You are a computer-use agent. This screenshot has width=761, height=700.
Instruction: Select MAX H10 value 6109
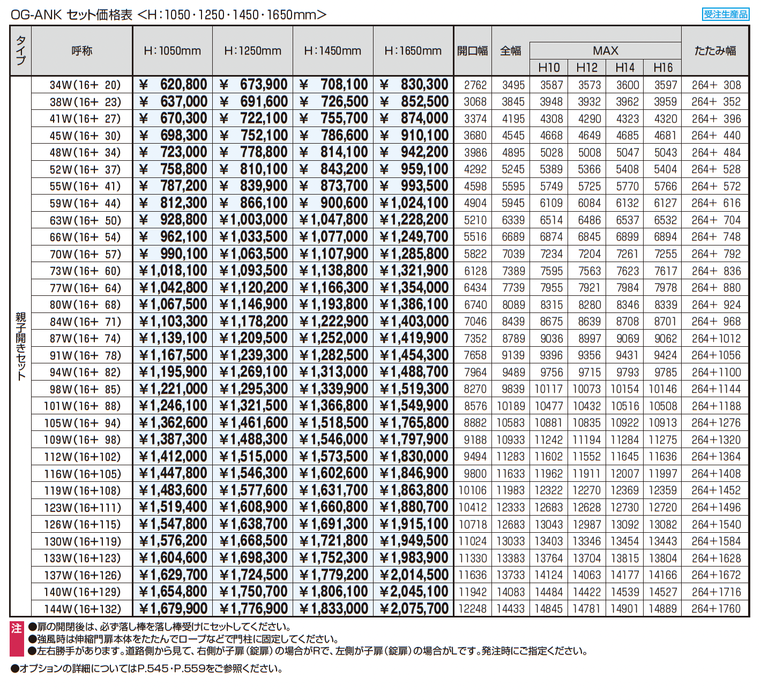551,203
